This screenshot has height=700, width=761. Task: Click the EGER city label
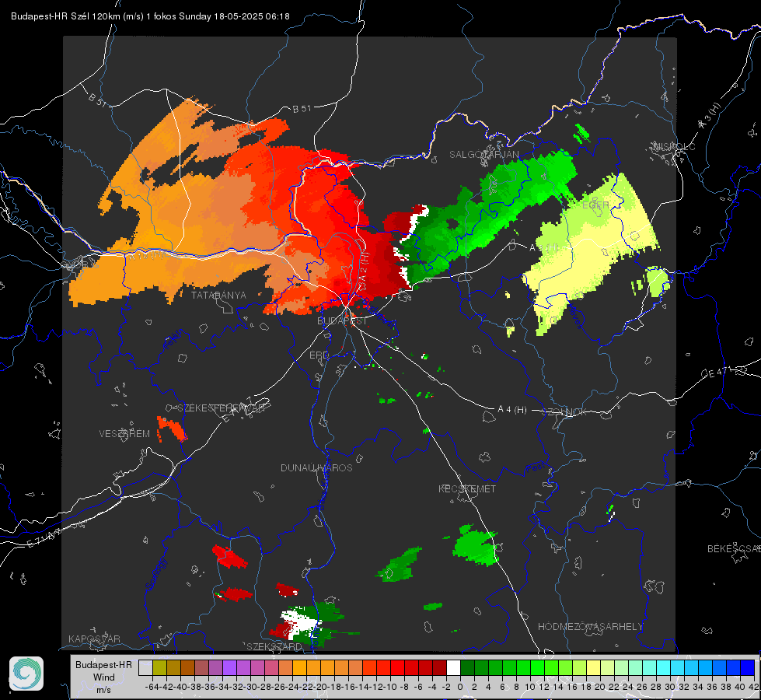point(595,205)
